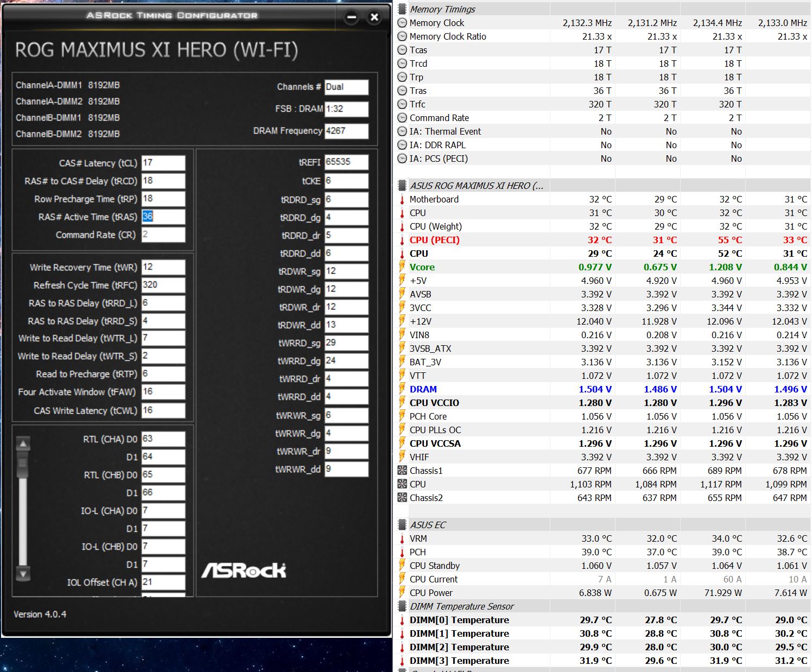
Task: Select the Row Precharge Time (tRP) field
Action: coord(163,199)
